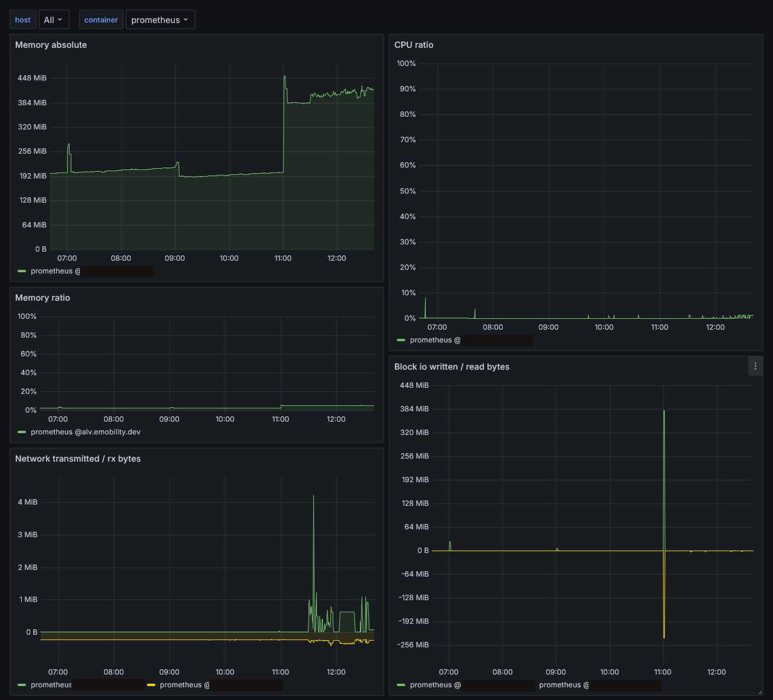This screenshot has width=773, height=700.
Task: Click the 11:00 memory jump in Memory absolute chart
Action: coord(284,124)
